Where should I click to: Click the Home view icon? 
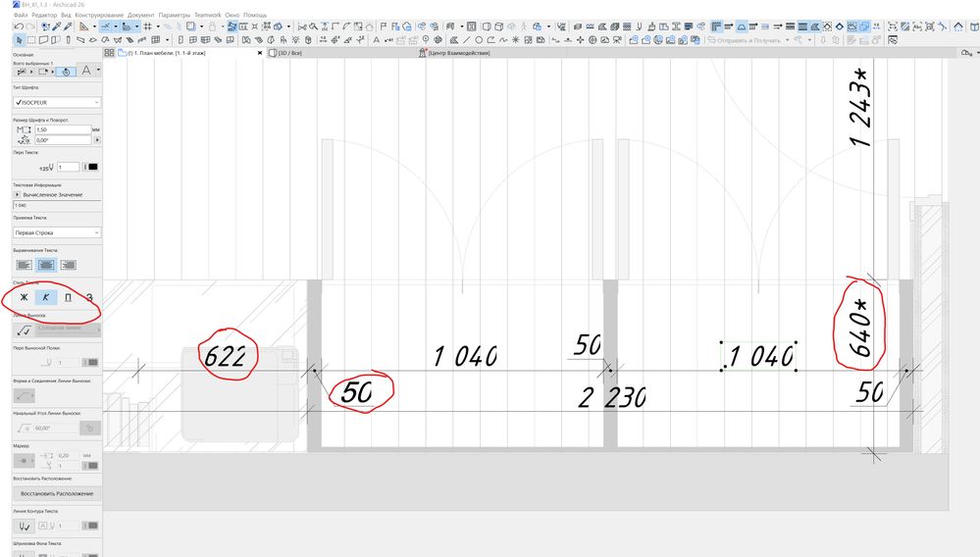click(x=958, y=26)
